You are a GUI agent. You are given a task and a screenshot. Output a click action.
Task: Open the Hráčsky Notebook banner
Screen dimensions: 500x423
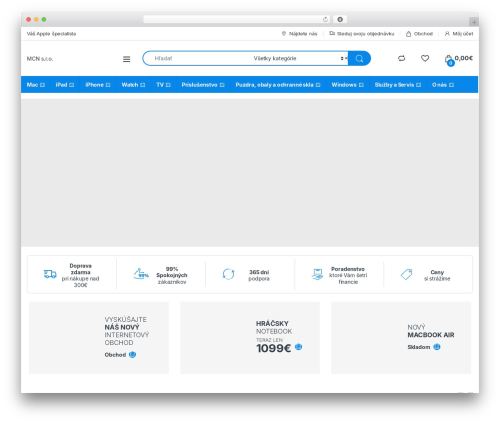click(x=250, y=338)
